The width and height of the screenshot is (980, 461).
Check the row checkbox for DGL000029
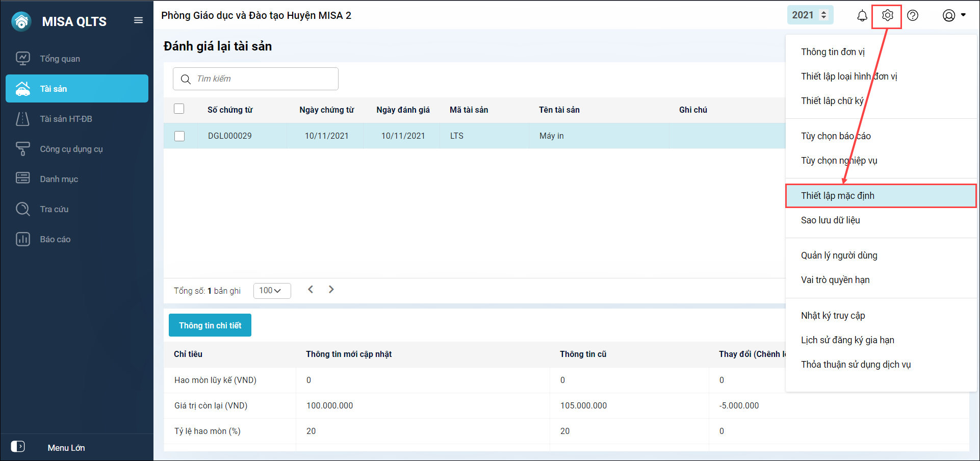(179, 136)
